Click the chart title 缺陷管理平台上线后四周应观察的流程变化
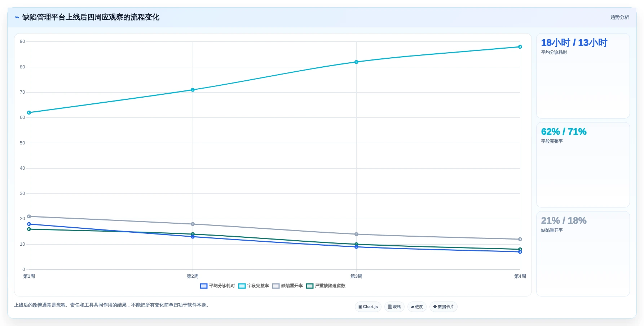 (x=91, y=17)
